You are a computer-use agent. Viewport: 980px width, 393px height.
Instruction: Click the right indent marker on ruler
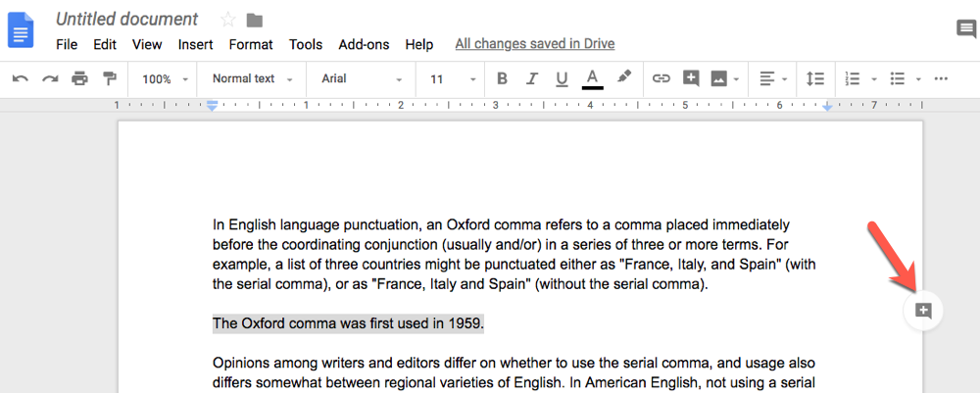[827, 108]
